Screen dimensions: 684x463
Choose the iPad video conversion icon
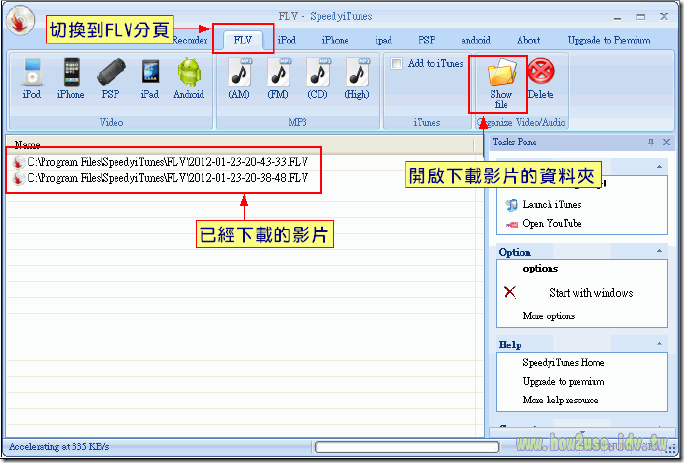[x=149, y=75]
